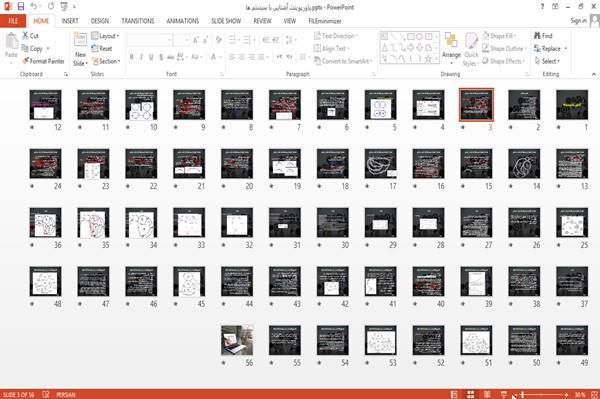Open the FILE tab

click(x=13, y=21)
